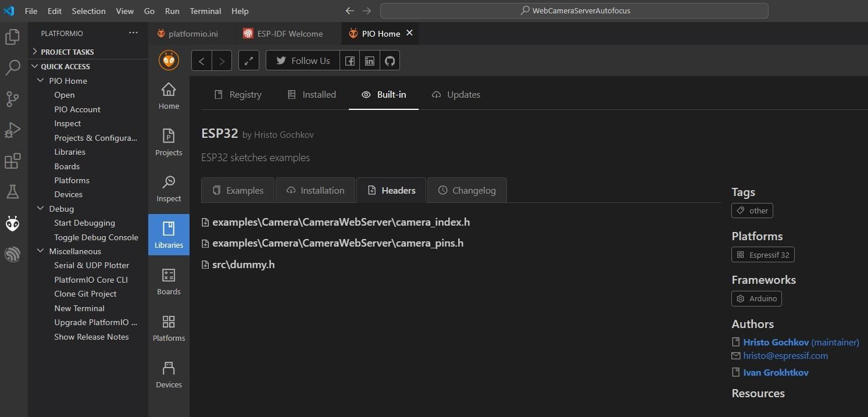Open the Selection menu

(89, 10)
